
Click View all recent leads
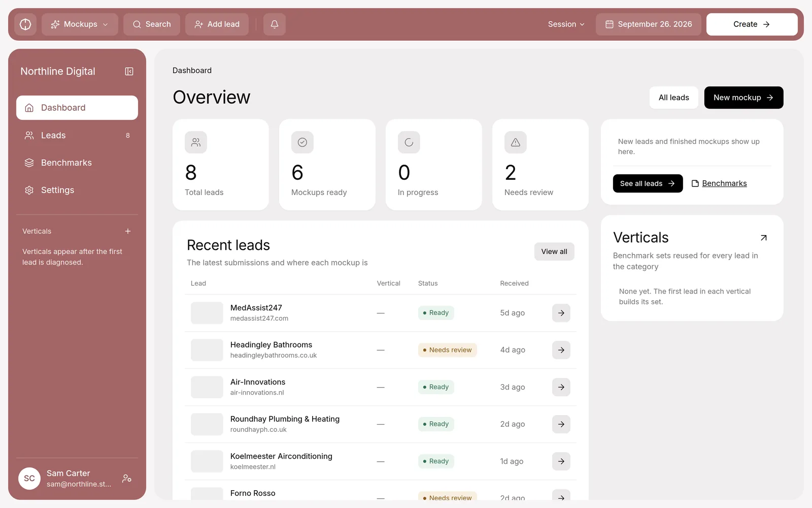click(x=554, y=251)
